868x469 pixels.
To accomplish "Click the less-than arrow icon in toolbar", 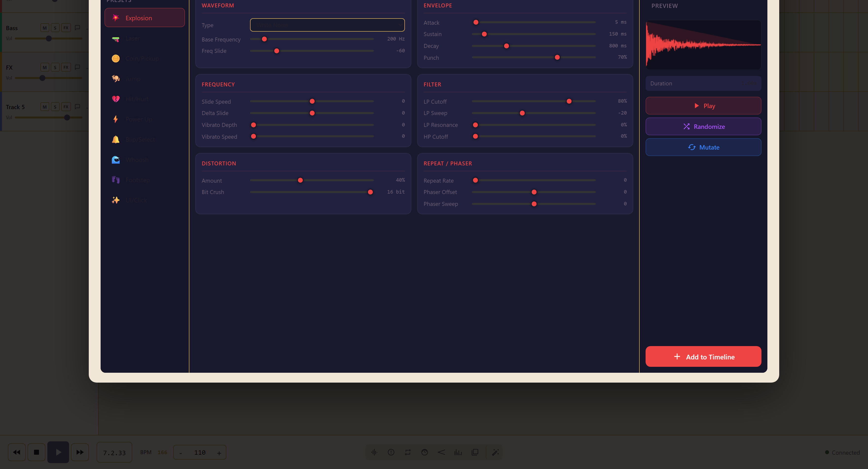I will pos(441,452).
